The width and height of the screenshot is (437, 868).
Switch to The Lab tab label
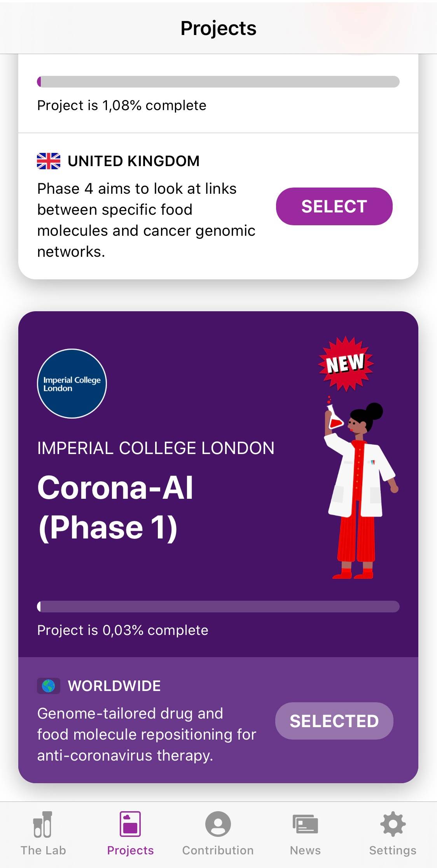pyautogui.click(x=43, y=850)
